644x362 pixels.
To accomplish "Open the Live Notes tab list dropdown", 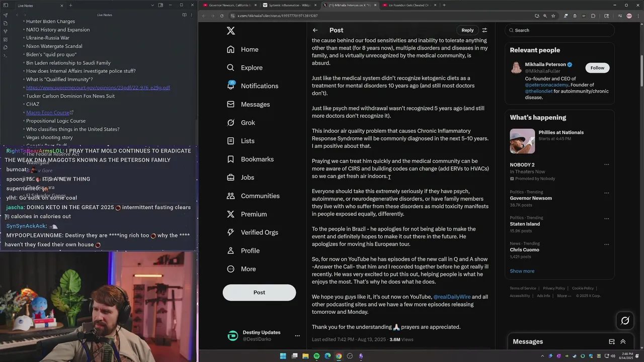I will click(x=152, y=5).
